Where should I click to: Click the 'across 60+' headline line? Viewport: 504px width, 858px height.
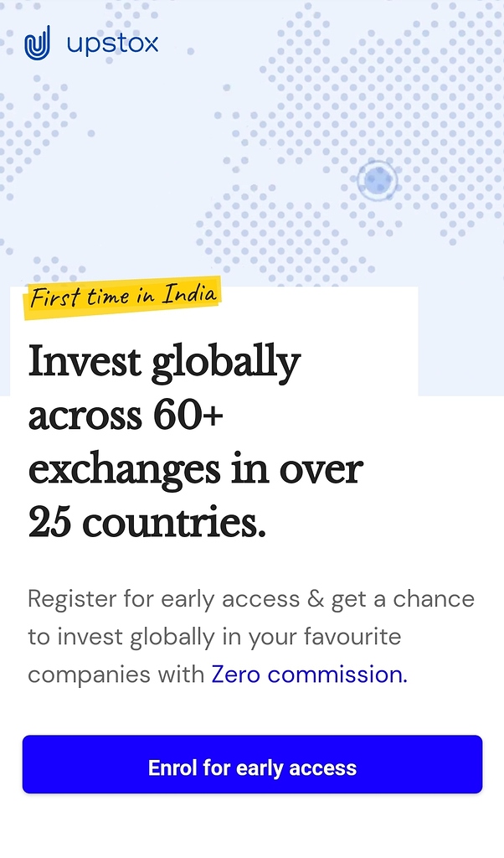pos(126,416)
